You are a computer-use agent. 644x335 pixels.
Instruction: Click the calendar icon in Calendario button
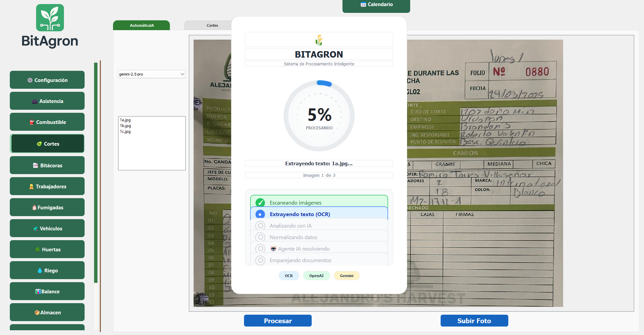point(363,5)
